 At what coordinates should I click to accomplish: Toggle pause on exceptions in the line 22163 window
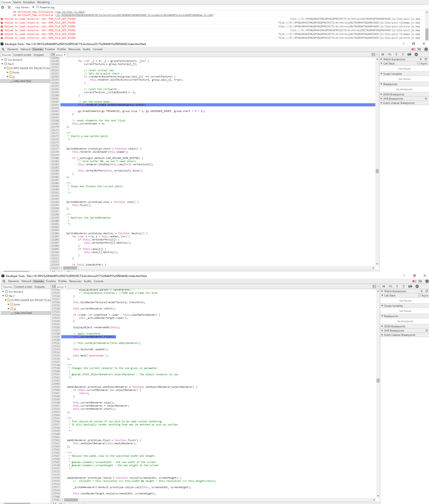tap(416, 54)
